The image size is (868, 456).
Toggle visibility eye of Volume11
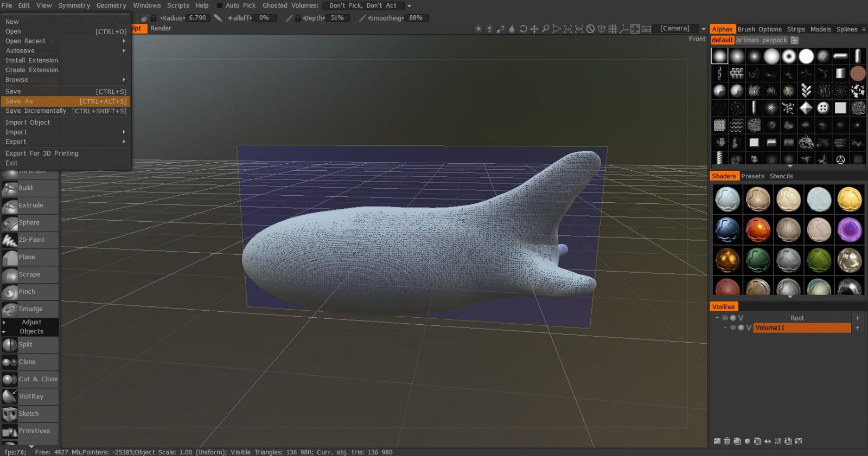(x=733, y=328)
